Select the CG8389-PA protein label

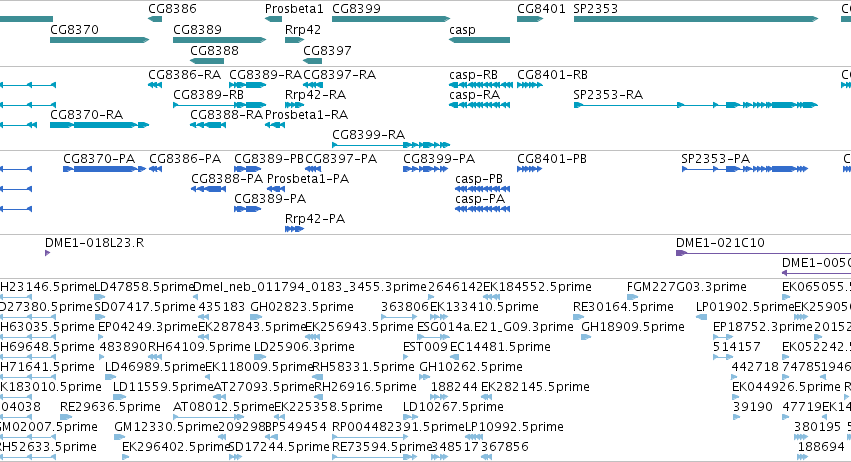point(270,199)
